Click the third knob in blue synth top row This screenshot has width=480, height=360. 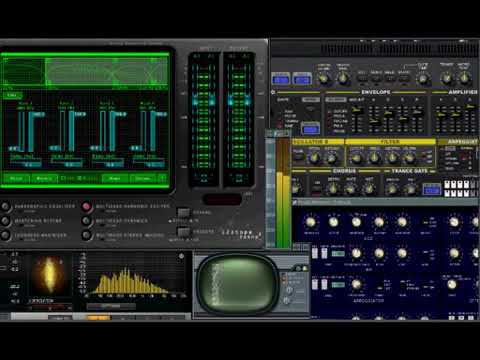pos(356,222)
